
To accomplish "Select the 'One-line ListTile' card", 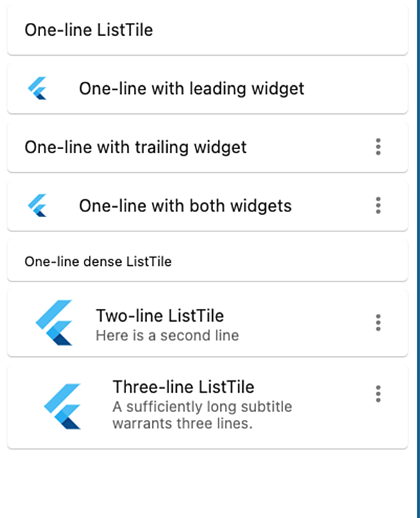I will 208,29.
